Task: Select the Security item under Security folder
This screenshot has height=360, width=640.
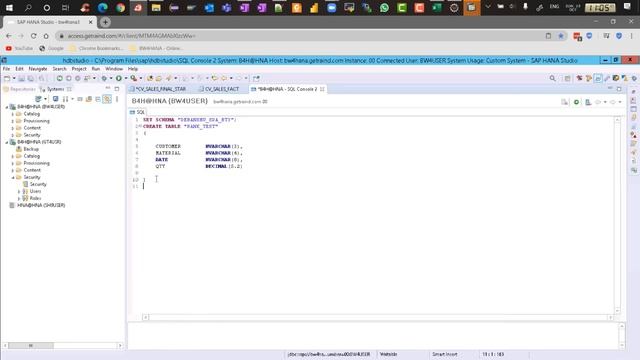Action: tap(34, 184)
